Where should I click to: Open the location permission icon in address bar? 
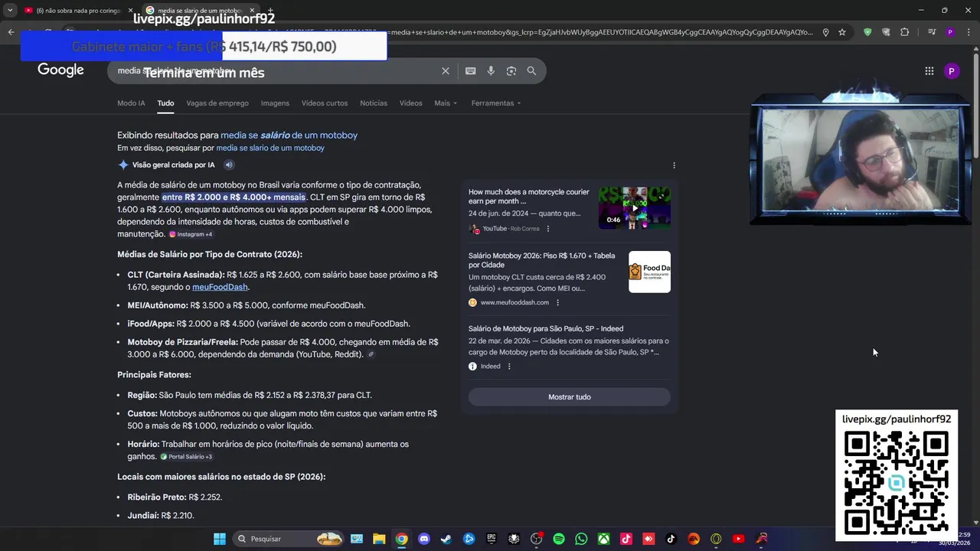click(x=825, y=32)
